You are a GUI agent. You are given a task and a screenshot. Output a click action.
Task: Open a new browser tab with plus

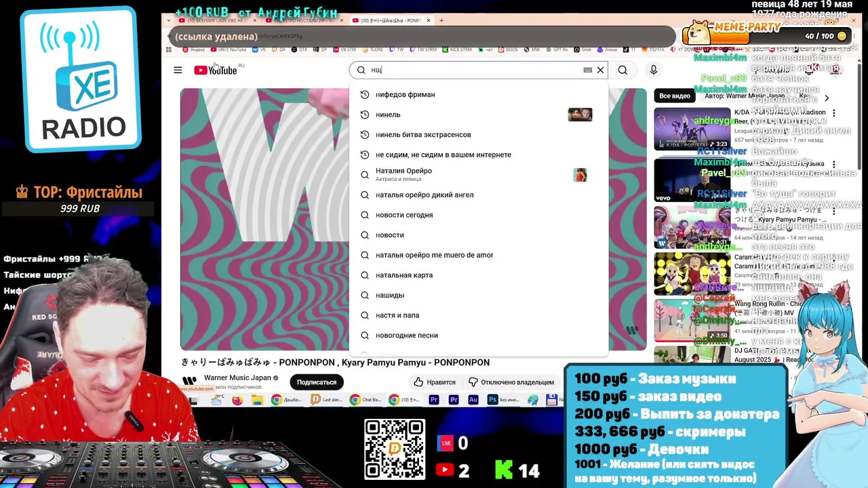pyautogui.click(x=441, y=20)
